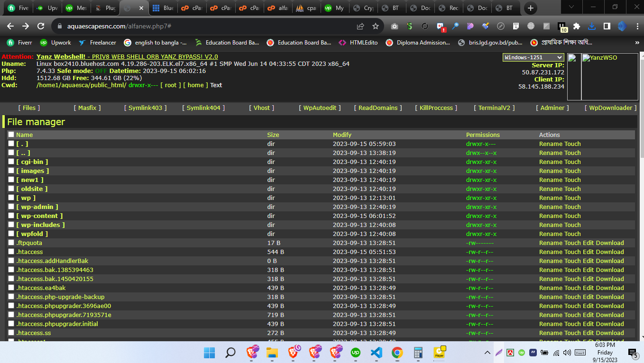Click the taskbar clock showing 6:03 PM
This screenshot has height=363, width=644.
(605, 353)
